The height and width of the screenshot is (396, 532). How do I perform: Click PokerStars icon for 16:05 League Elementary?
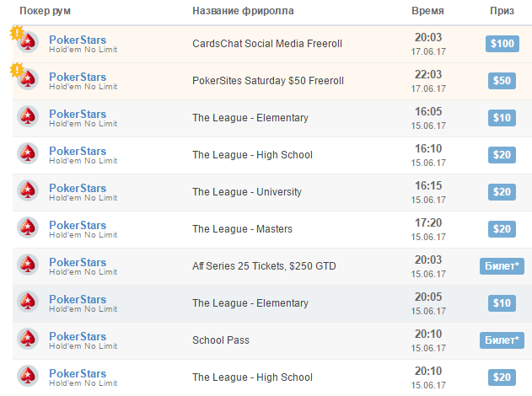(28, 117)
